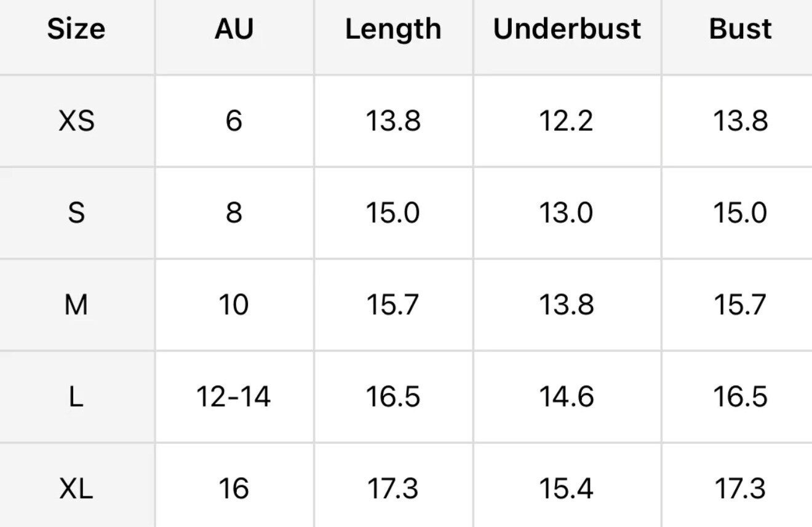Click the XL size row label
Viewport: 812px width, 527px height.
[x=76, y=489]
